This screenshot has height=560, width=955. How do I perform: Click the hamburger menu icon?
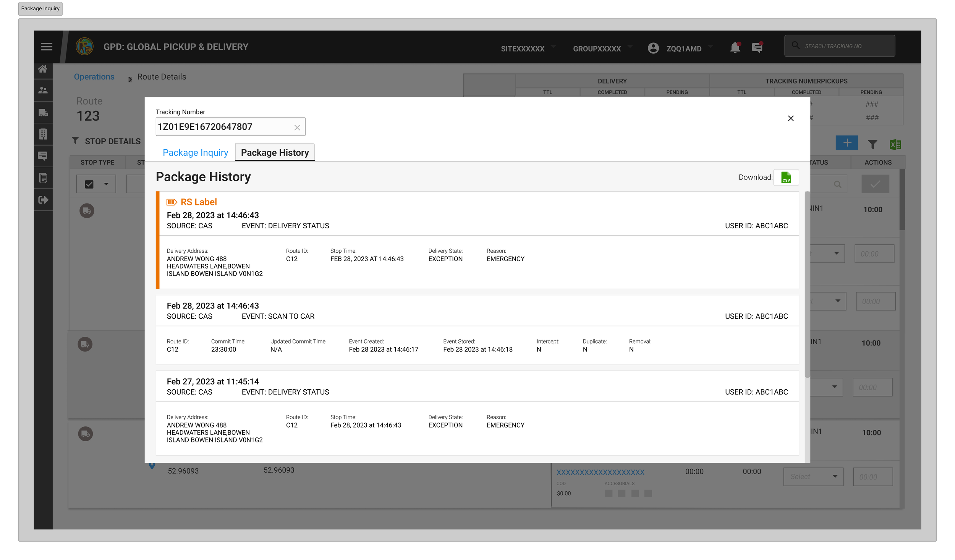pos(47,47)
